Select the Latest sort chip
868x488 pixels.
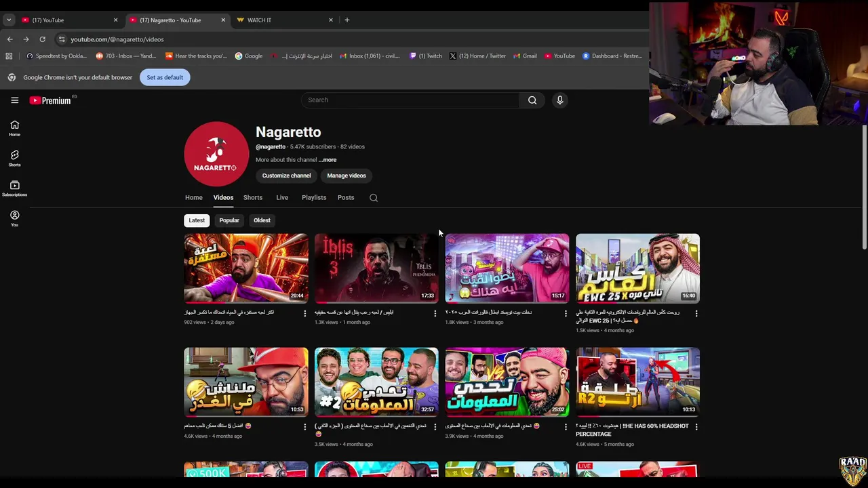coord(197,220)
